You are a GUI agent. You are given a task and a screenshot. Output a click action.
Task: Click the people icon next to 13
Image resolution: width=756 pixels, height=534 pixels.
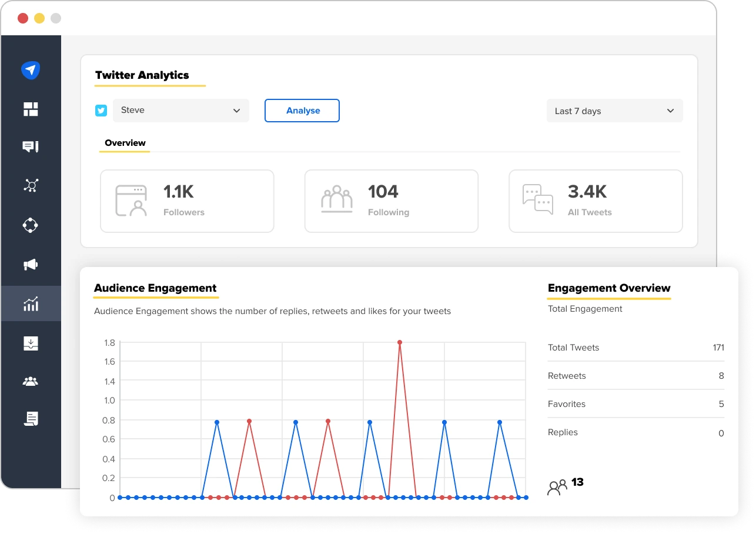click(x=557, y=487)
